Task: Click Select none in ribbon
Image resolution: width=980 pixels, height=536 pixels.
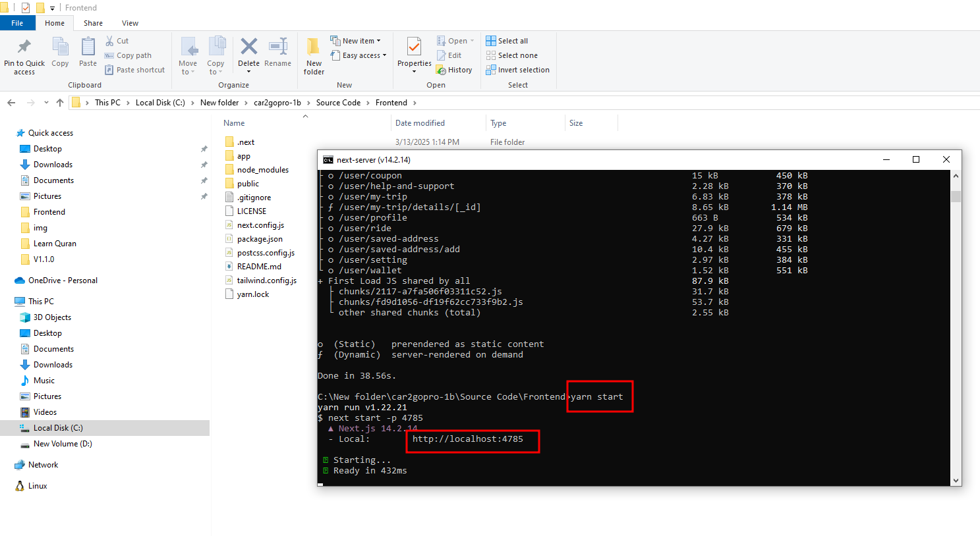Action: coord(512,55)
